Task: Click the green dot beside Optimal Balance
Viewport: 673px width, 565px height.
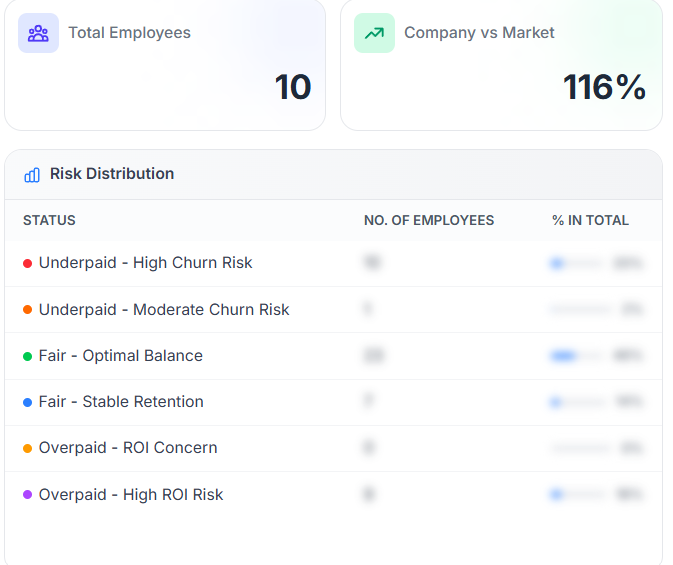Action: [28, 356]
